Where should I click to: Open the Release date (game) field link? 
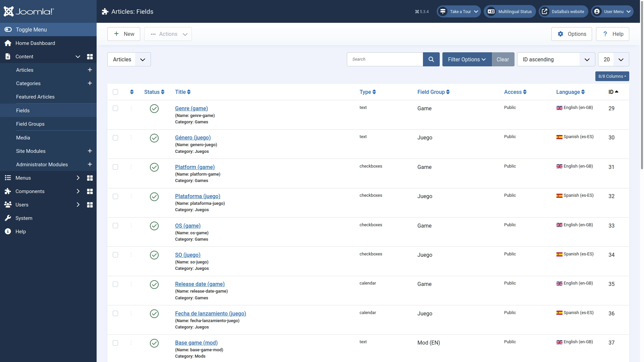[x=200, y=284]
